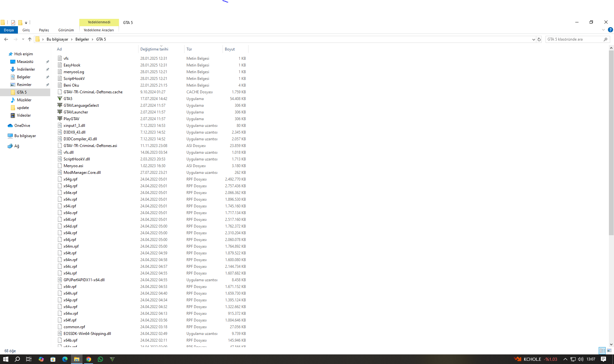Viewport: 614px width, 364px height.
Task: Click New folder quick access icon
Action: pyautogui.click(x=20, y=22)
